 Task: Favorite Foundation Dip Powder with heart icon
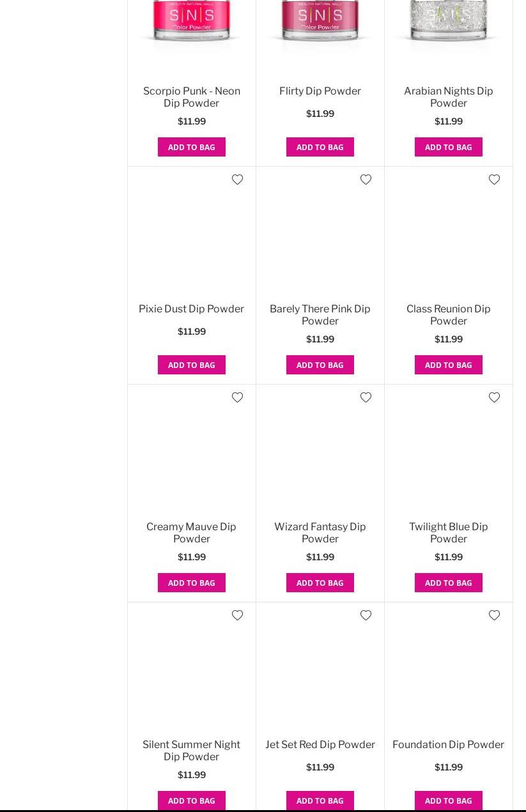click(494, 615)
